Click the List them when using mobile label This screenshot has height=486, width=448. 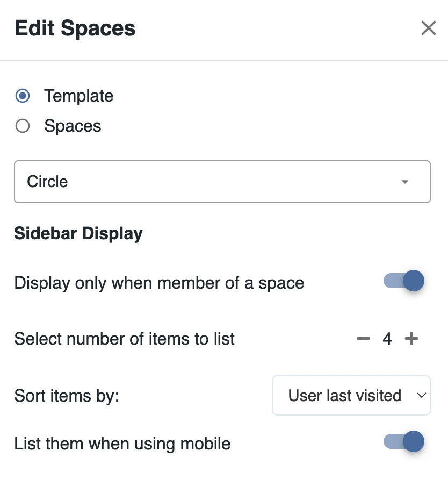tap(122, 444)
